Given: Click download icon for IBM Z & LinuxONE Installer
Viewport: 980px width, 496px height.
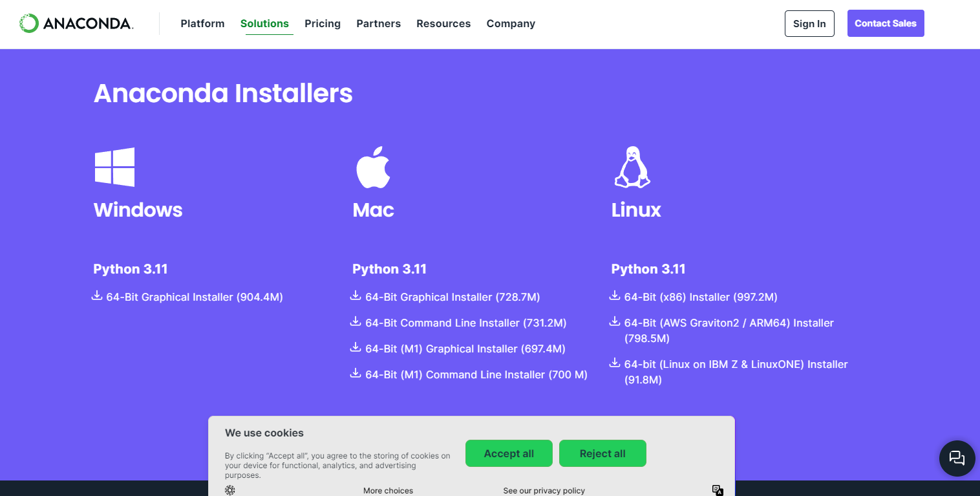Looking at the screenshot, I should [x=615, y=363].
